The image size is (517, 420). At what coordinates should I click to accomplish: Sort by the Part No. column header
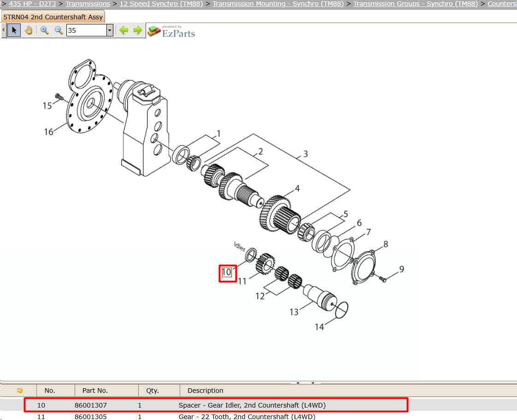pos(95,391)
